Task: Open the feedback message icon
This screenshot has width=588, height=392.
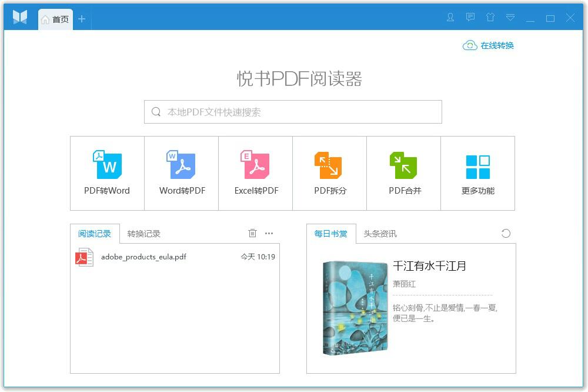Action: pyautogui.click(x=470, y=18)
